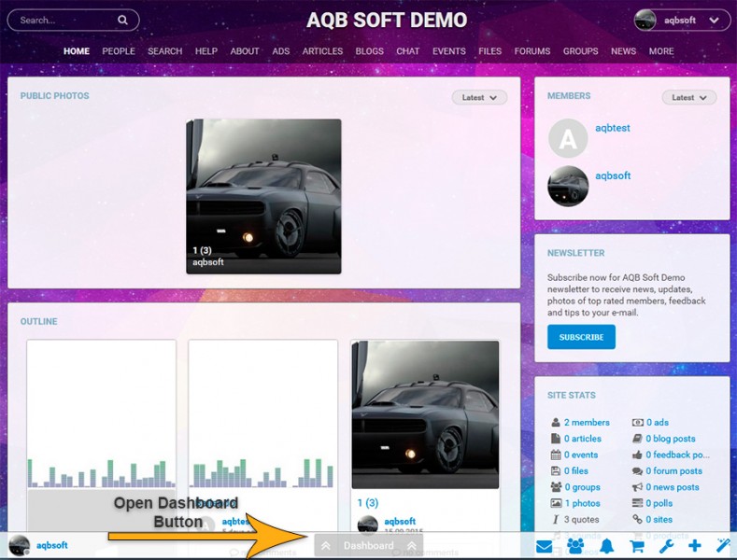
Task: Click the '2 members' stats link
Action: [586, 422]
